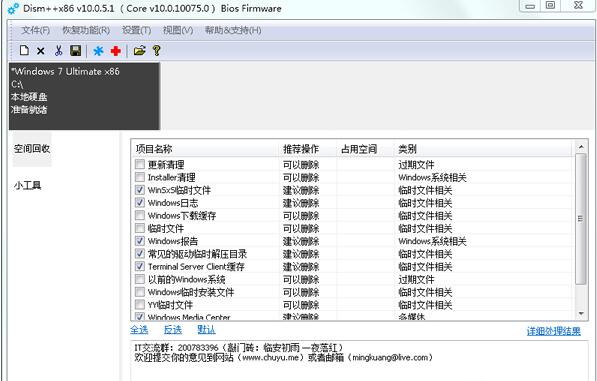
Task: Click the info text box with IT交流群
Action: pos(359,361)
